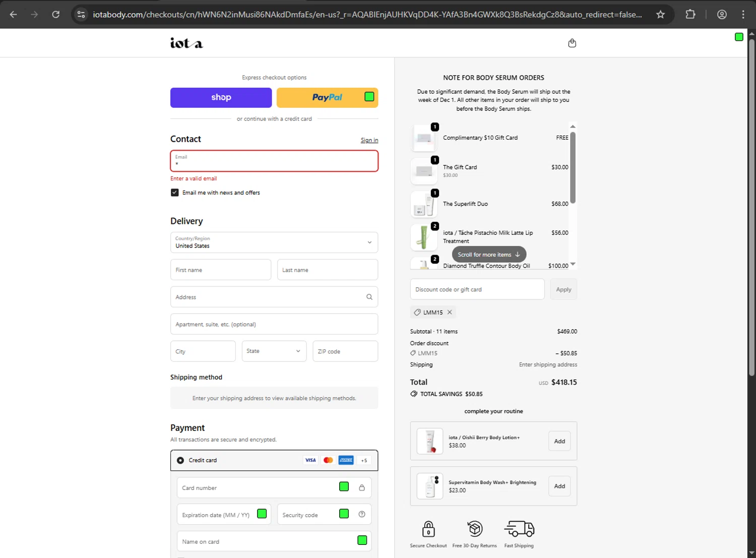
Task: Open site information icon in address bar
Action: pyautogui.click(x=81, y=15)
